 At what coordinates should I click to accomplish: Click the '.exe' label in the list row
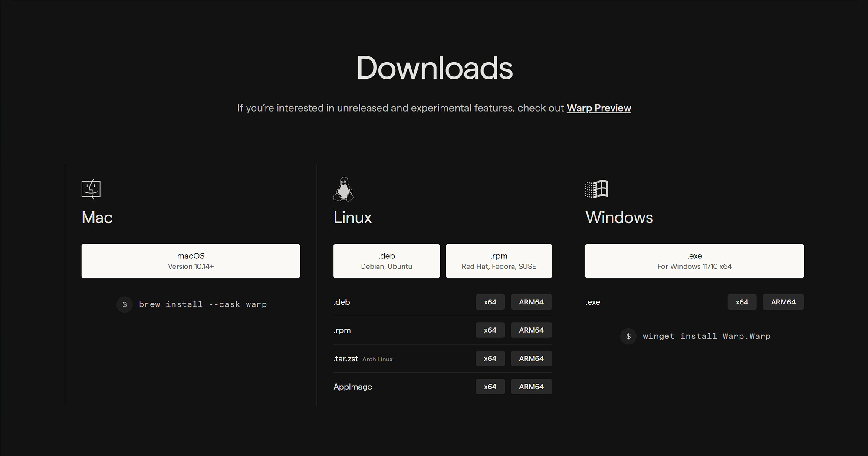pos(593,302)
